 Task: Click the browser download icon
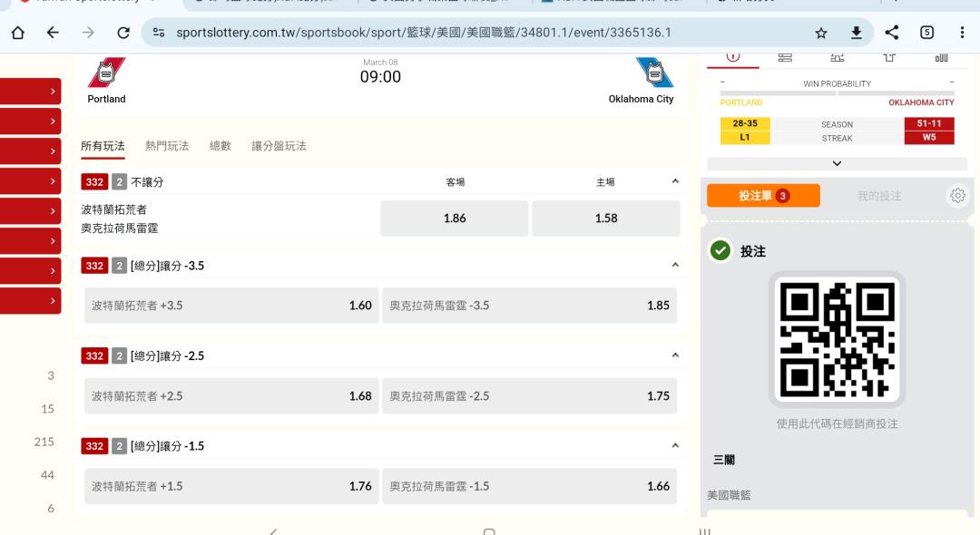coord(857,33)
